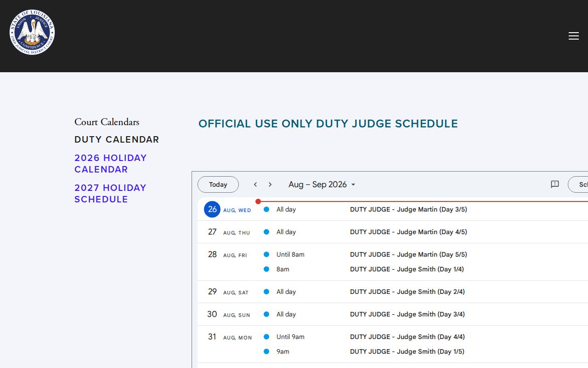The height and width of the screenshot is (368, 588).
Task: Go to previous period in calendar
Action: [255, 184]
